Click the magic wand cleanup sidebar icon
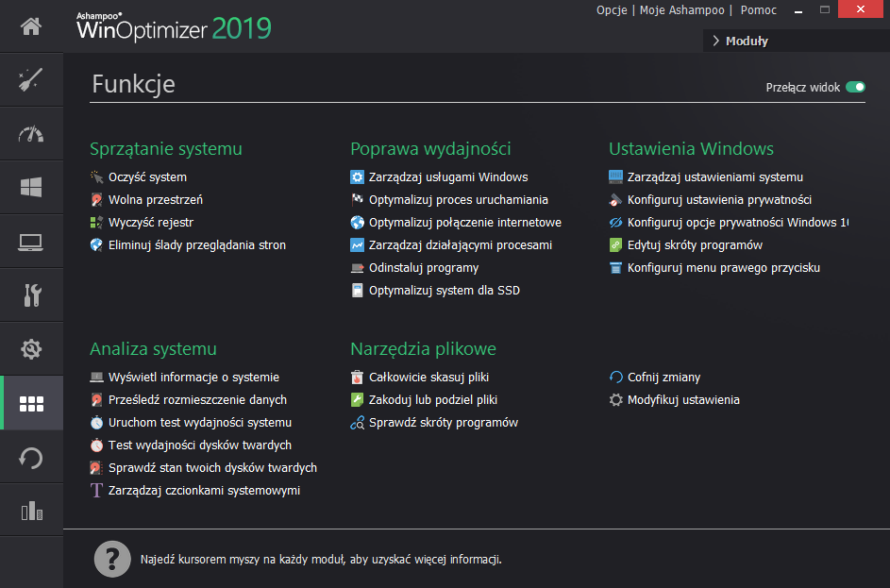 [x=31, y=80]
